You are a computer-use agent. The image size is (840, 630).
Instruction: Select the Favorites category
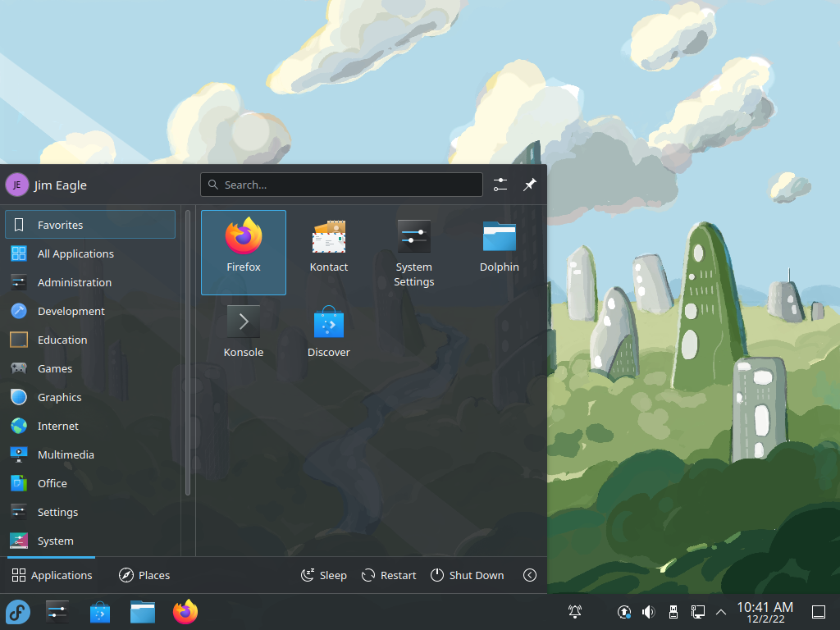pyautogui.click(x=90, y=225)
